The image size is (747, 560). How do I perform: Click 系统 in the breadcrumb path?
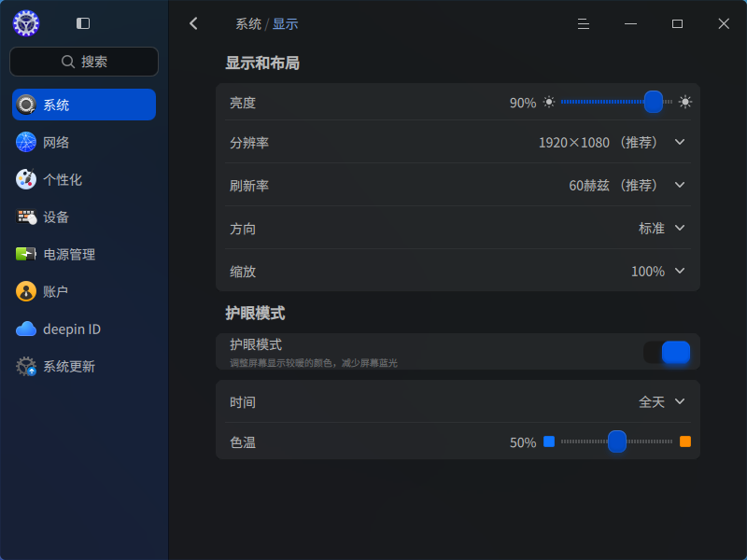click(x=248, y=24)
